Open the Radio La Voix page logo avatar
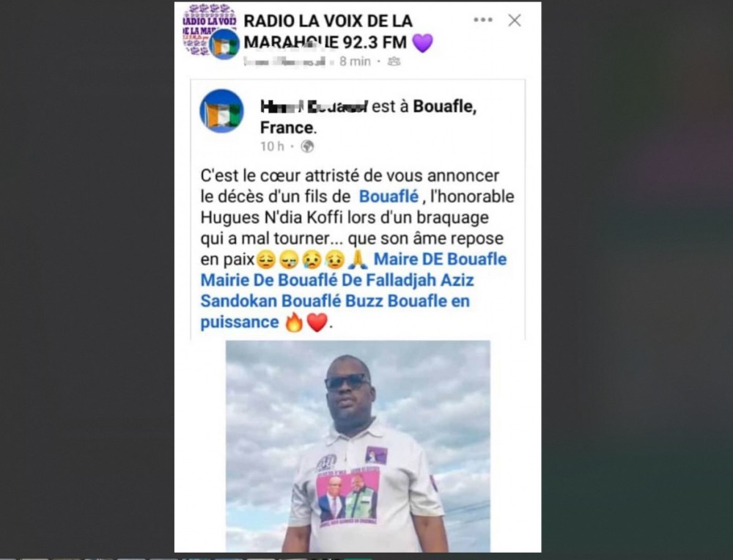Screen dimensions: 733x560 click(208, 29)
